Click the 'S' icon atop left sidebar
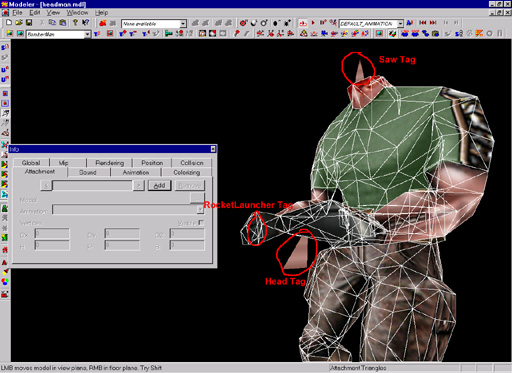The height and width of the screenshot is (373, 512). pyautogui.click(x=5, y=48)
